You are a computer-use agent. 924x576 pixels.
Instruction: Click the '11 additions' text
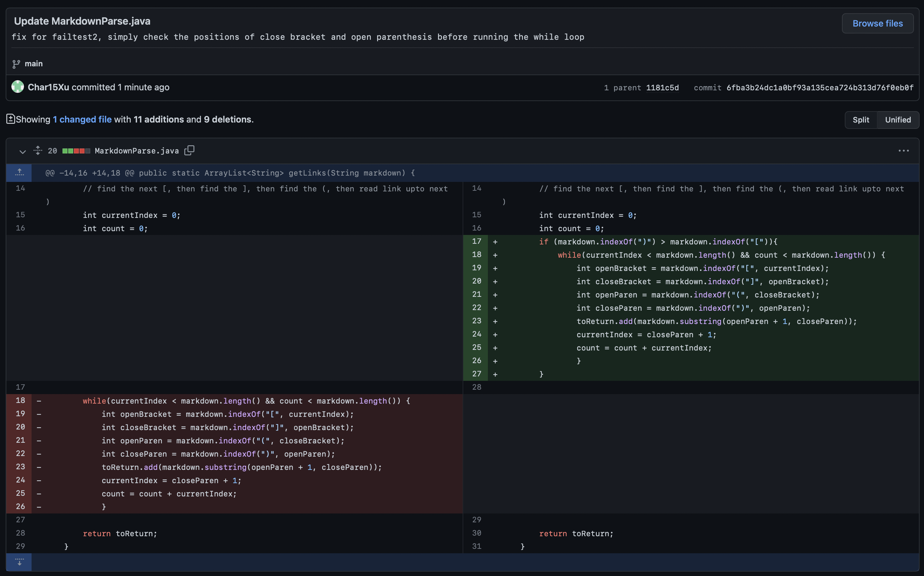point(159,119)
